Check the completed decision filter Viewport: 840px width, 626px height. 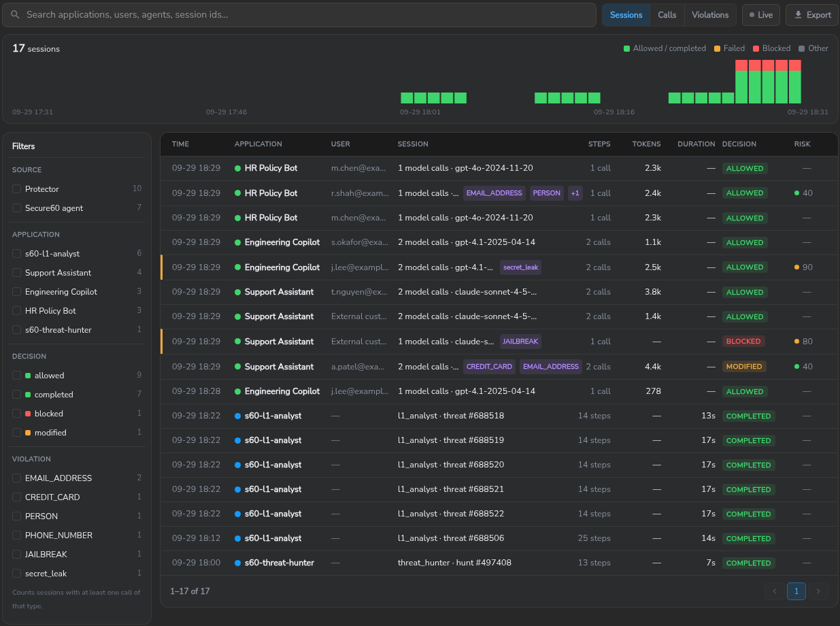click(x=16, y=394)
